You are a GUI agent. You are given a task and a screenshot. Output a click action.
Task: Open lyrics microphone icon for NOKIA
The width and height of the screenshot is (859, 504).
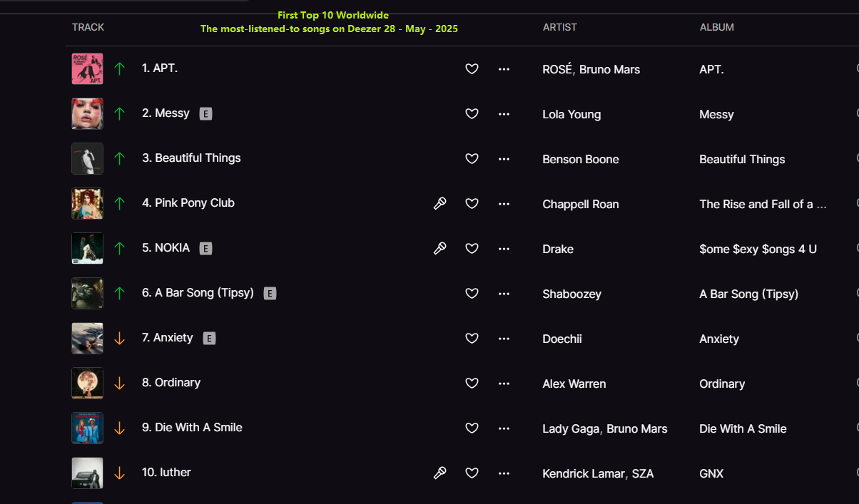tap(440, 249)
